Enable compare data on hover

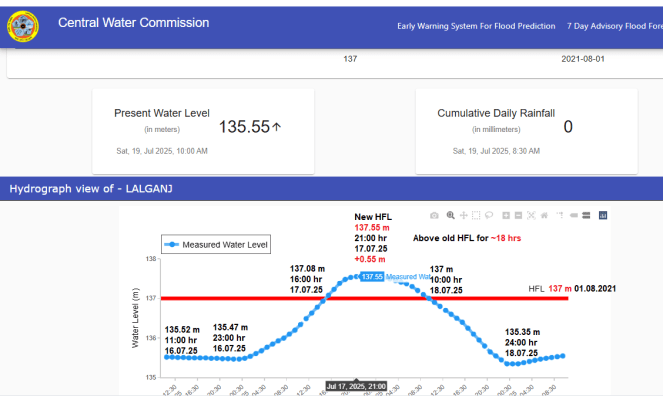click(587, 215)
